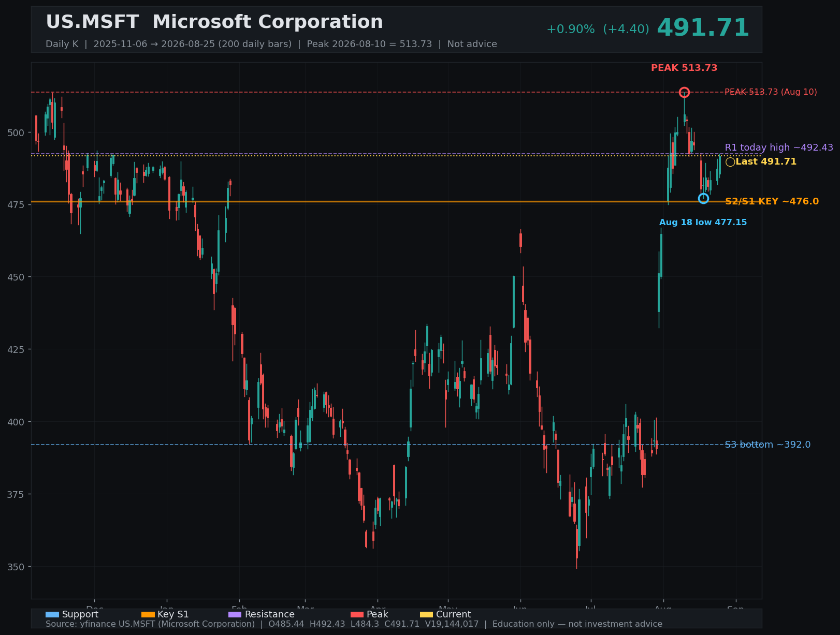Click the 'Support' legend text
The width and height of the screenshot is (840, 635).
[80, 615]
